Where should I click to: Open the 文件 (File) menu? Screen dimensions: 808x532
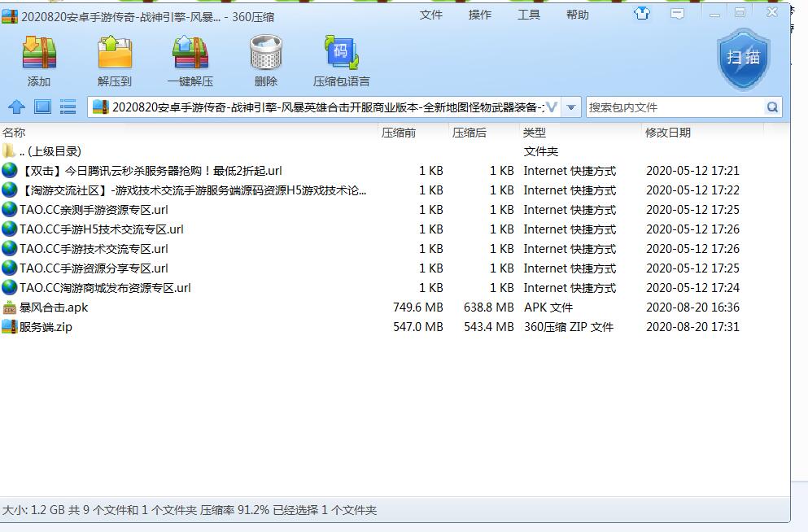point(431,15)
